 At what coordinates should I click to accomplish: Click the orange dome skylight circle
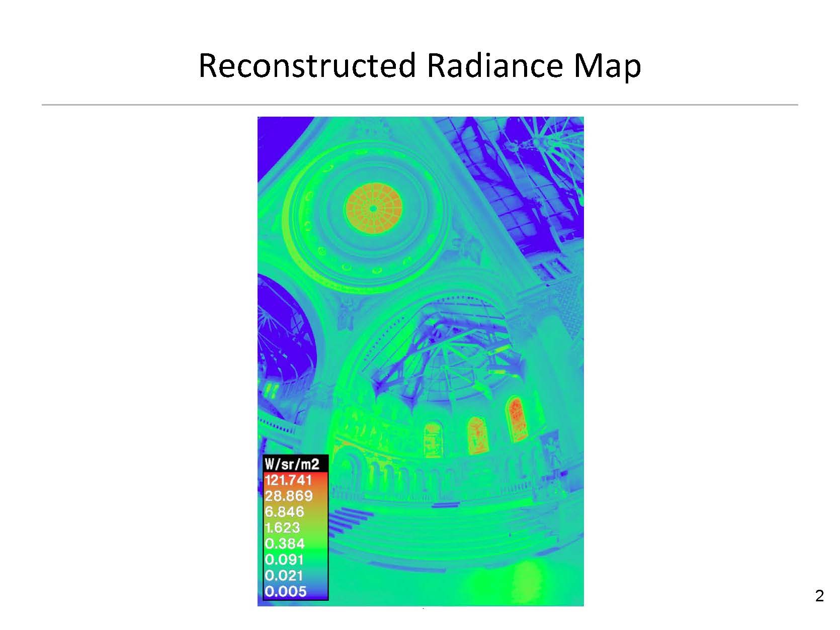374,209
